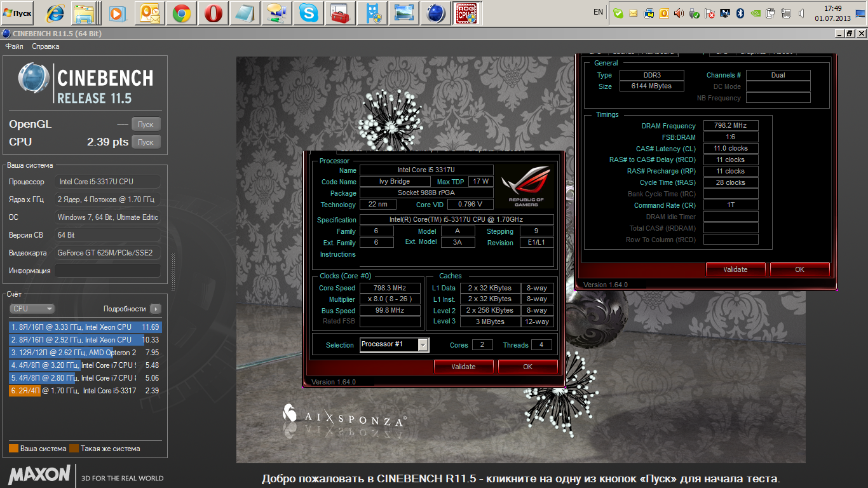
Task: Click the Процессор field with i5-3317U
Action: click(107, 182)
